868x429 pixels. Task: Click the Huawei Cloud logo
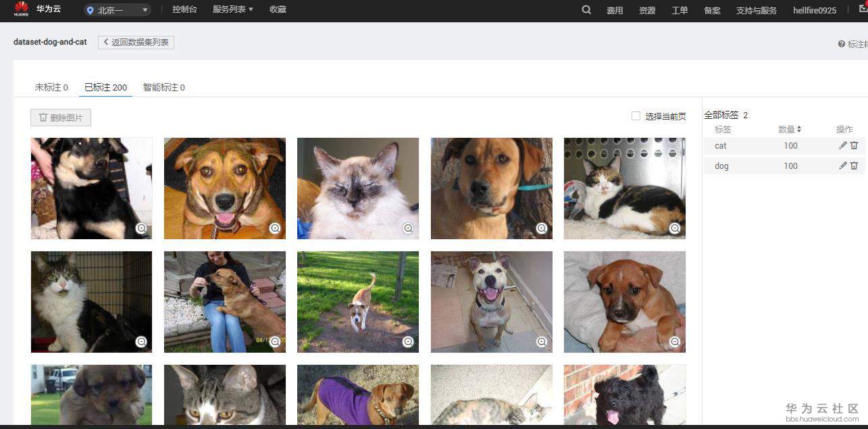pos(21,9)
